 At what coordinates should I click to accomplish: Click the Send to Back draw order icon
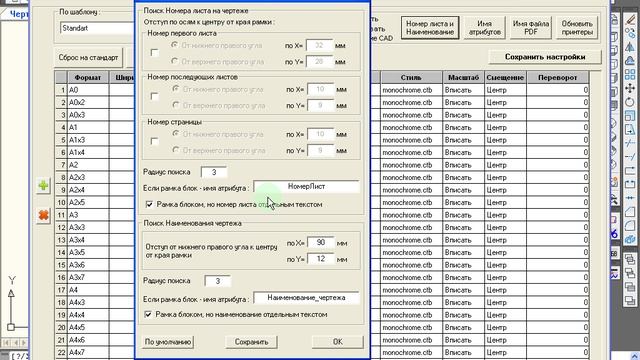(630, 273)
